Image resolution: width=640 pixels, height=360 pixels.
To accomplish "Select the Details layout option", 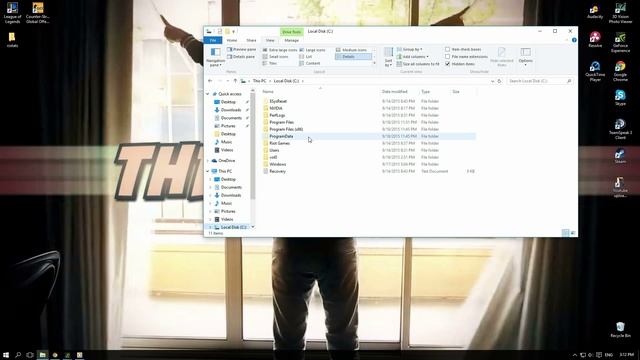I will click(x=353, y=57).
